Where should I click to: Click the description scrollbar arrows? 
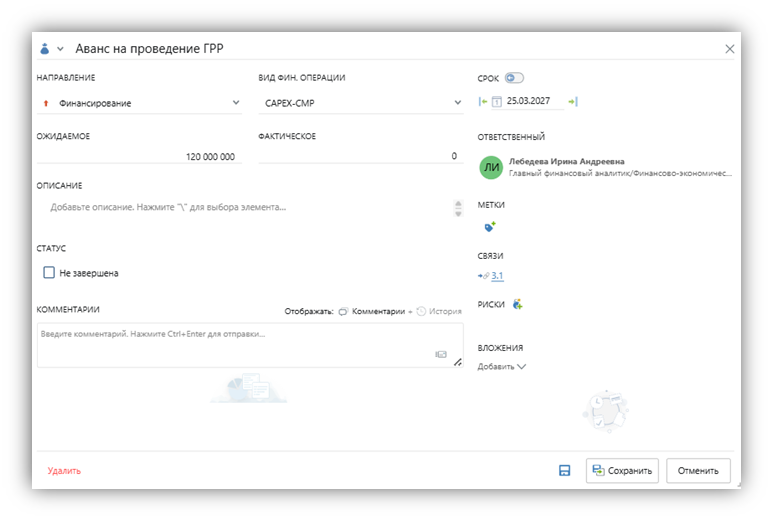point(458,208)
